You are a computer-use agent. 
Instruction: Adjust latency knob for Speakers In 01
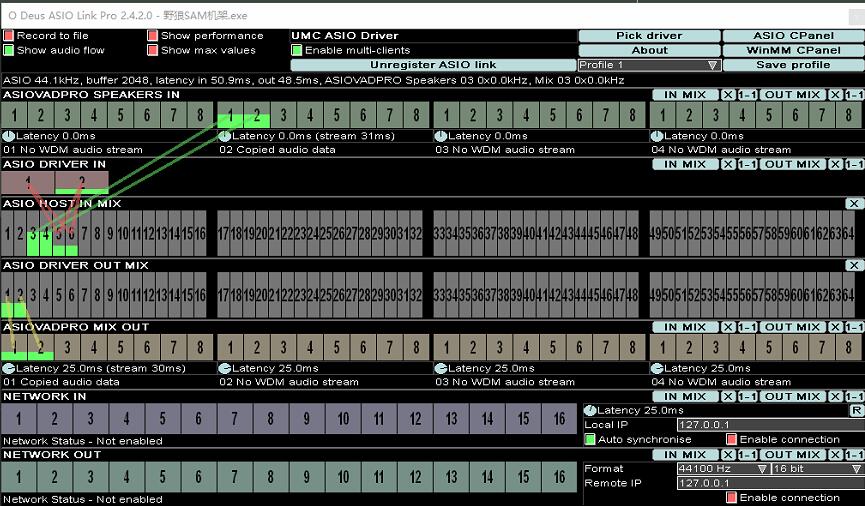pyautogui.click(x=9, y=136)
